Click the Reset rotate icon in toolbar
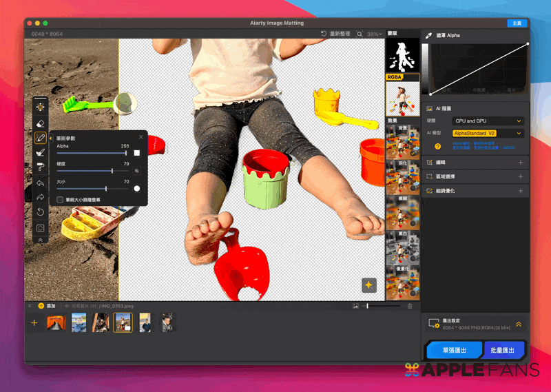Image resolution: width=551 pixels, height=392 pixels. 41,212
